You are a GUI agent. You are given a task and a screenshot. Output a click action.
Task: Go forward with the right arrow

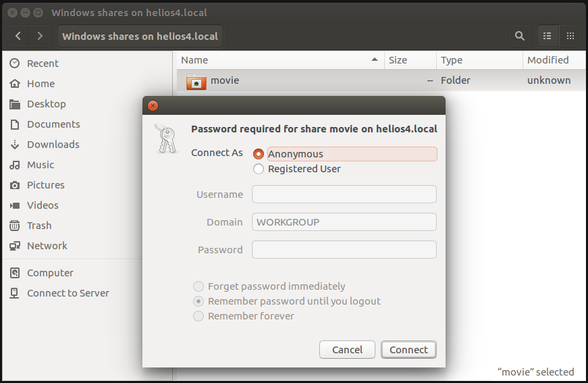tap(40, 36)
